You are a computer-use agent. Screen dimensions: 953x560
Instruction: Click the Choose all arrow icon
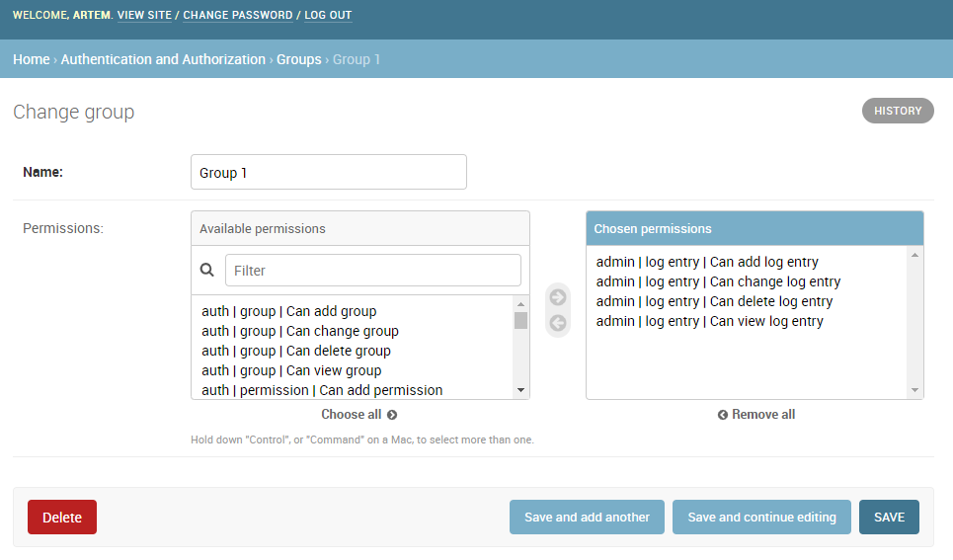(392, 415)
